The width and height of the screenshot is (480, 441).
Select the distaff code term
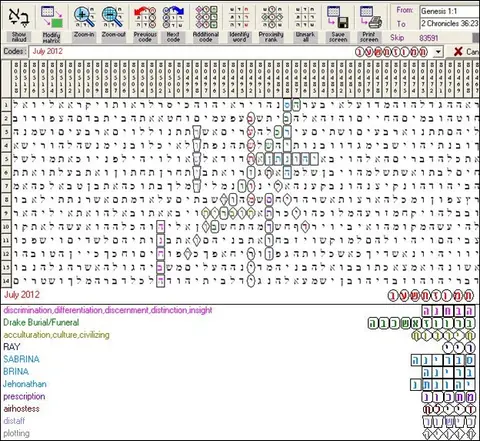pos(14,421)
